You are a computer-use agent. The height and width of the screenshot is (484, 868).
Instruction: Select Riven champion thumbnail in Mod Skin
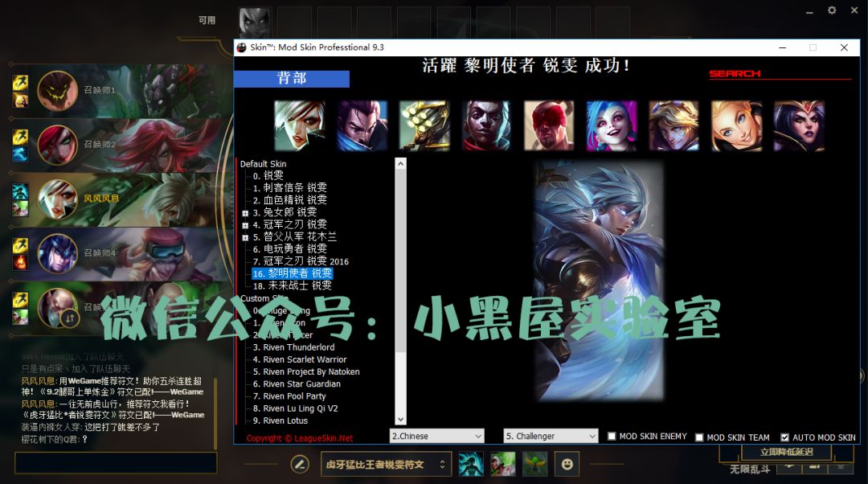click(x=300, y=125)
